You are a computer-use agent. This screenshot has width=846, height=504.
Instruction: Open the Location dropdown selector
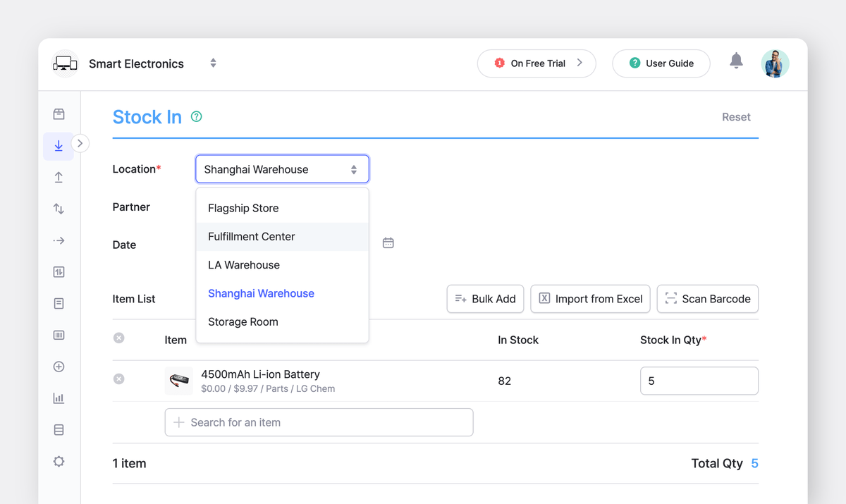click(282, 169)
